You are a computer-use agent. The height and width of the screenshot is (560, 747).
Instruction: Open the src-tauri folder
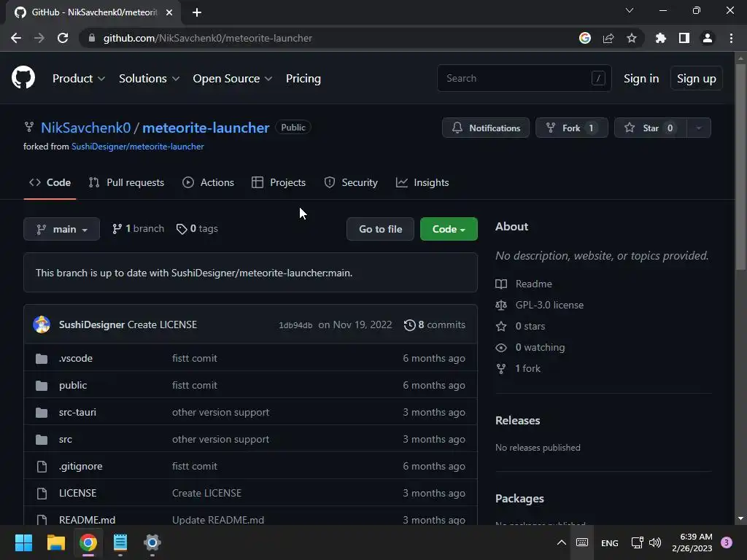(x=77, y=413)
